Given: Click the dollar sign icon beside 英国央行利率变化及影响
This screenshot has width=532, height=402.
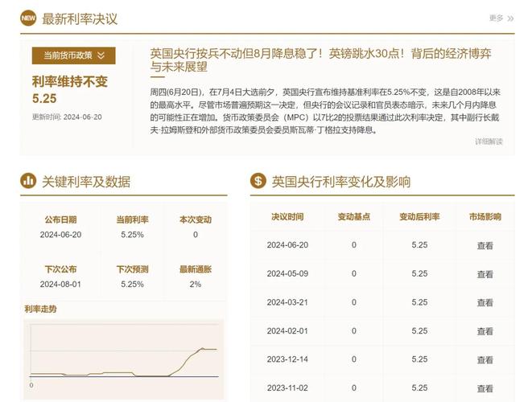Looking at the screenshot, I should [258, 181].
